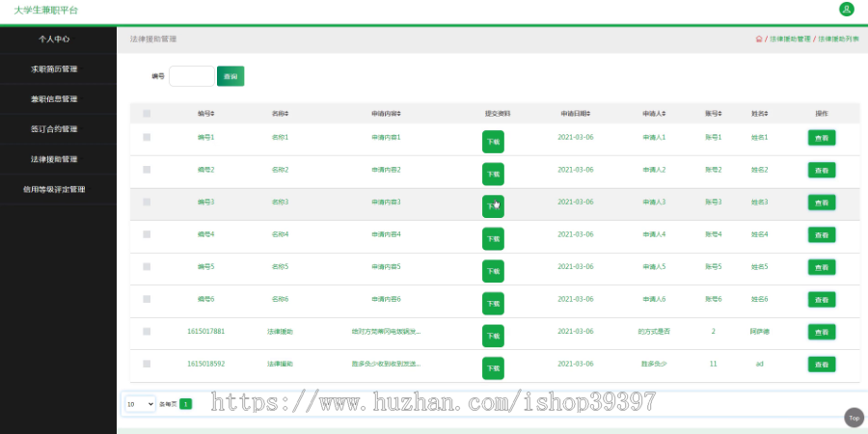
Task: Click the cell reading 账号6
Action: (714, 299)
